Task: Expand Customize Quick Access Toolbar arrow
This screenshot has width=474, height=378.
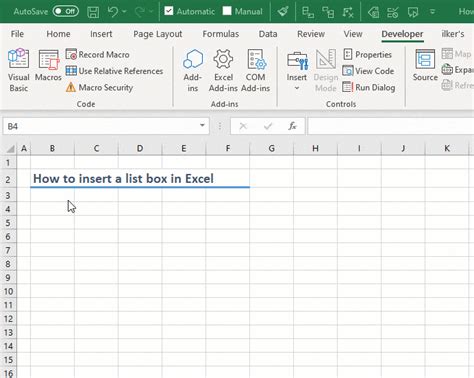Action: [x=432, y=12]
